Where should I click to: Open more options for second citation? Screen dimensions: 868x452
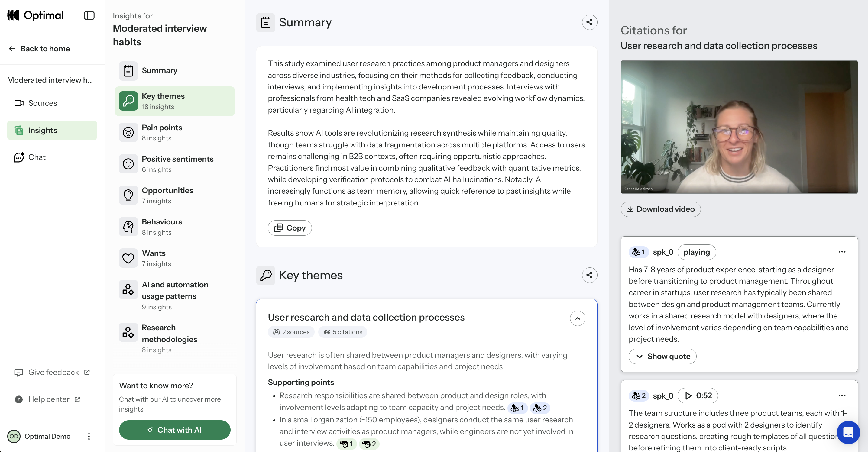coord(842,395)
